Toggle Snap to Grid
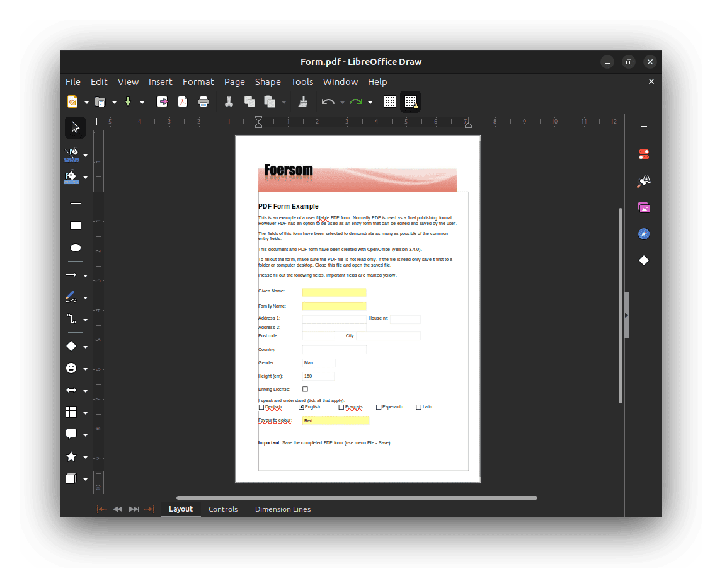722x588 pixels. coord(411,101)
